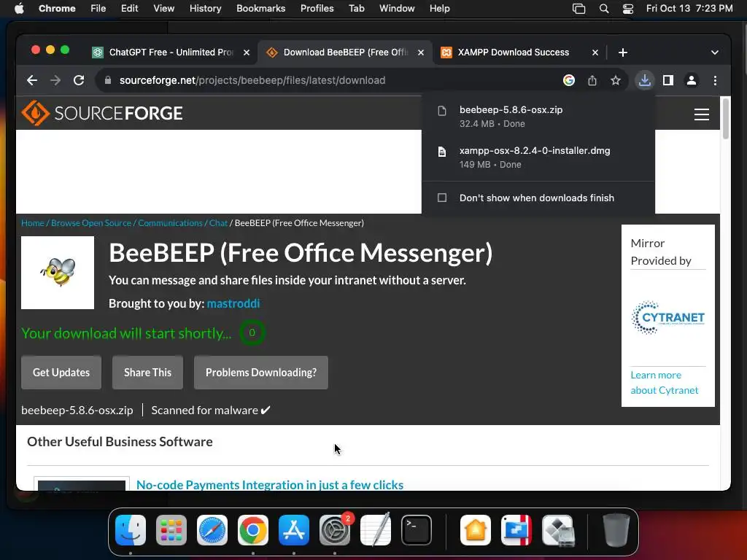This screenshot has width=747, height=560.
Task: Open Control Center in menu bar
Action: pos(628,9)
